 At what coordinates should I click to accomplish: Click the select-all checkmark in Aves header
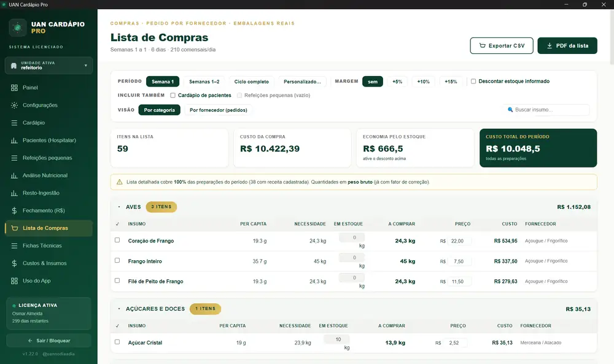click(x=117, y=224)
